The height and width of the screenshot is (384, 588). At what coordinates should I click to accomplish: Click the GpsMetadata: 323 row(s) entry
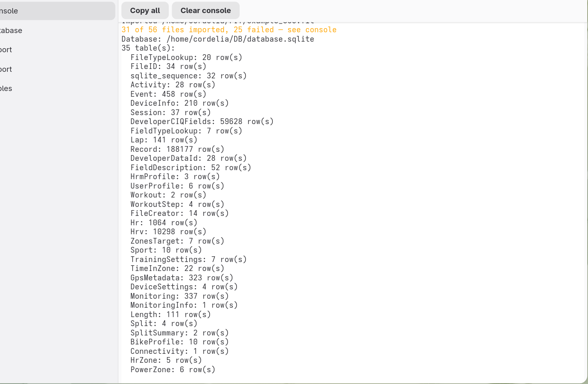tap(182, 278)
